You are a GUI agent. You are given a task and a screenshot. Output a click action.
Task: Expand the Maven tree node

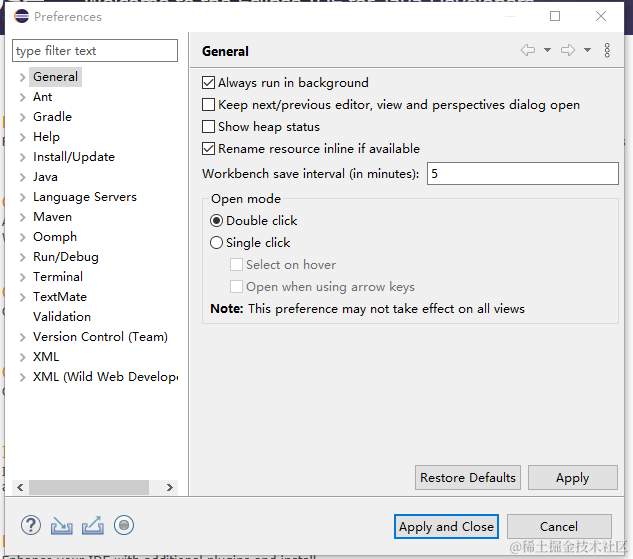click(x=23, y=217)
